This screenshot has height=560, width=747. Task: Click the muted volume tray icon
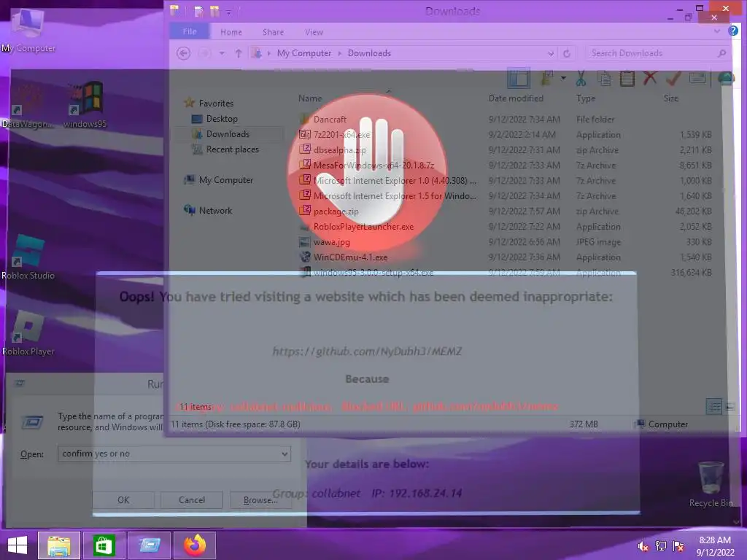click(x=643, y=546)
